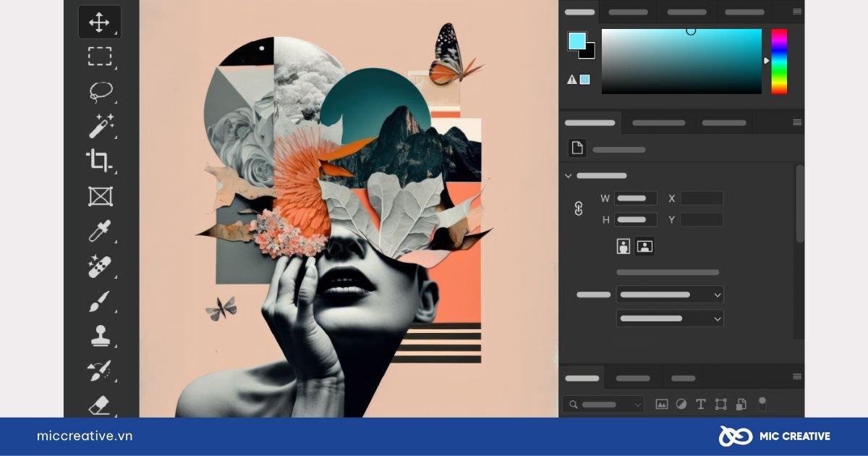Collapse the Properties section chevron
The width and height of the screenshot is (868, 456).
569,176
